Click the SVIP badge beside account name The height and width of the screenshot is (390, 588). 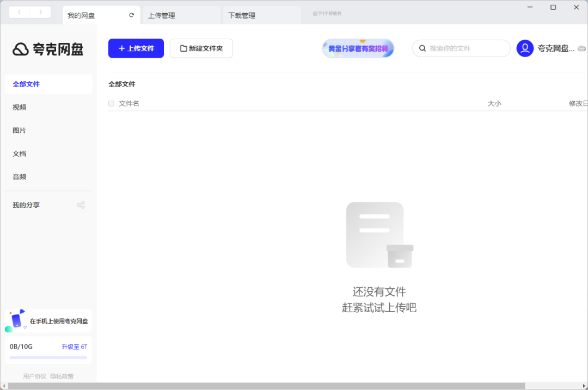[581, 48]
